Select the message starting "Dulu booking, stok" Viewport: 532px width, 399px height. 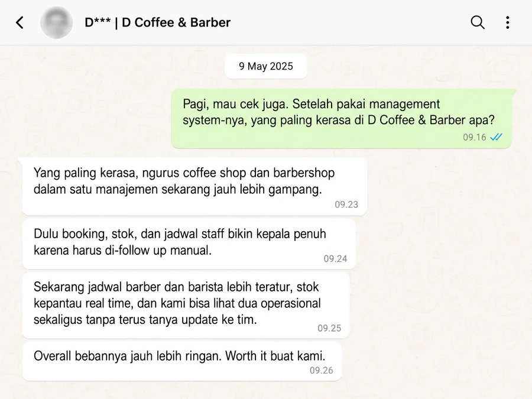coord(189,244)
